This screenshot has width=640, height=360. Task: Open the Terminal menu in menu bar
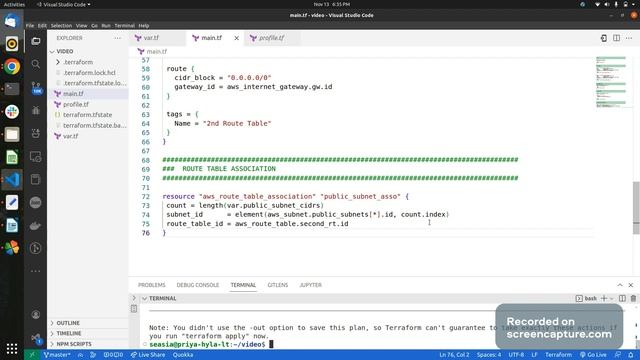pos(124,25)
